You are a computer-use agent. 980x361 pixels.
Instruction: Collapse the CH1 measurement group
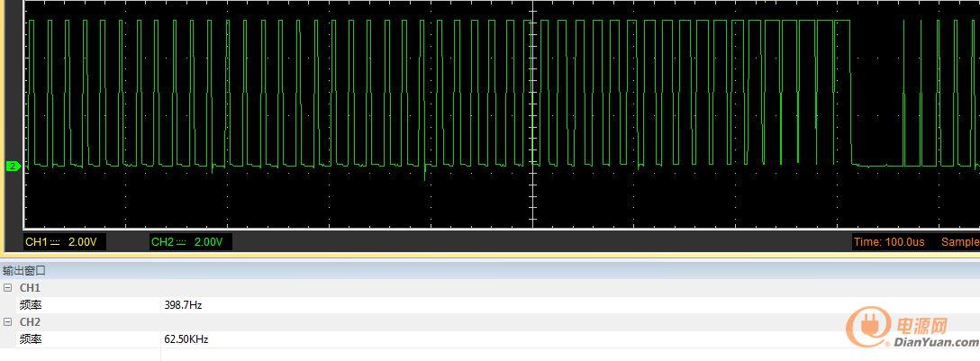point(8,288)
